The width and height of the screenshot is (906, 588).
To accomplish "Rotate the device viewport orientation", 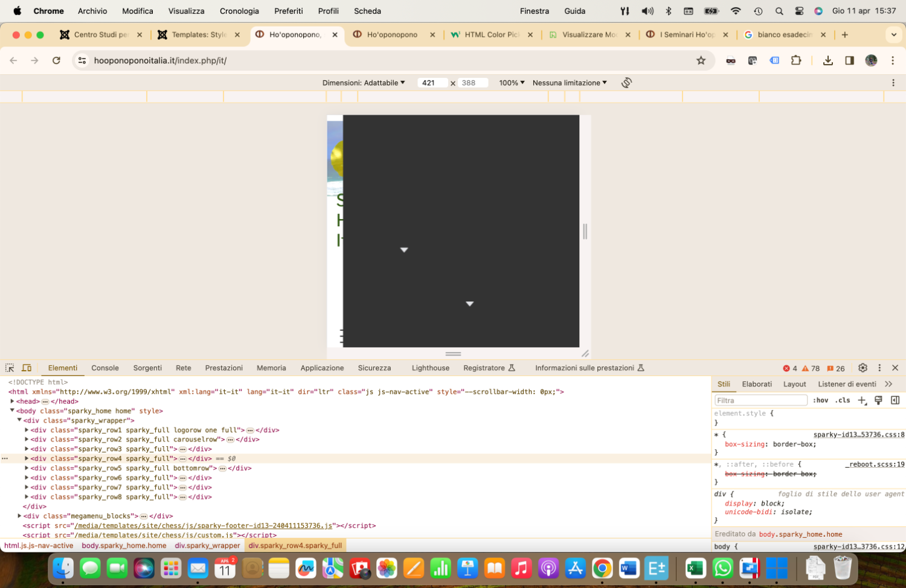I will [626, 83].
